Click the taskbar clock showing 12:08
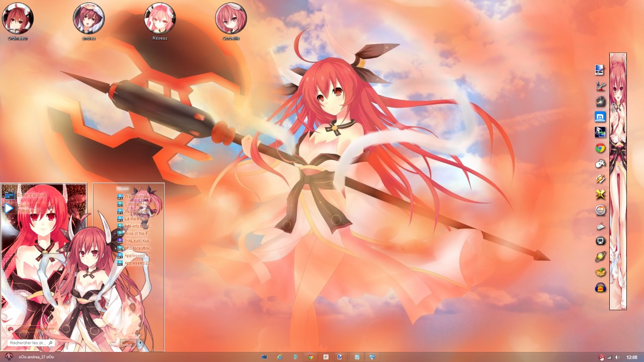Screen dimensions: 644x362 coord(632,357)
